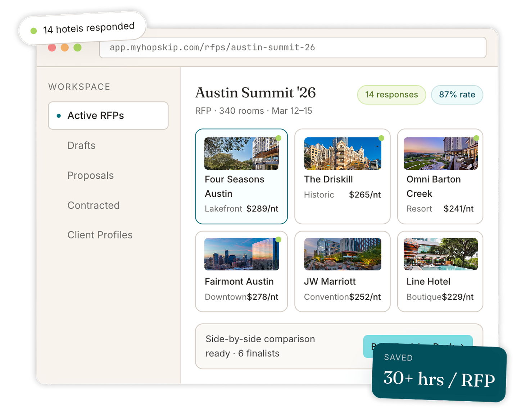Click the Downtown tag on Fairmont Austin
This screenshot has height=420, width=526.
226,297
